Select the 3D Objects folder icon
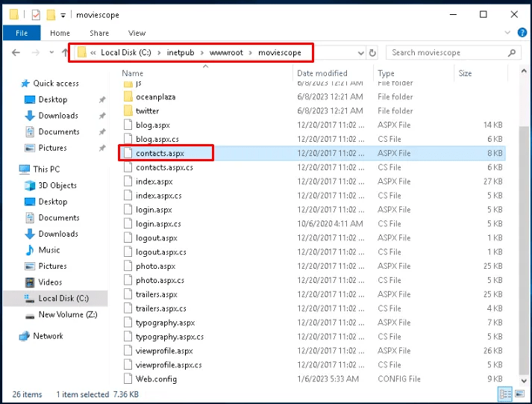The image size is (532, 404). (x=30, y=185)
